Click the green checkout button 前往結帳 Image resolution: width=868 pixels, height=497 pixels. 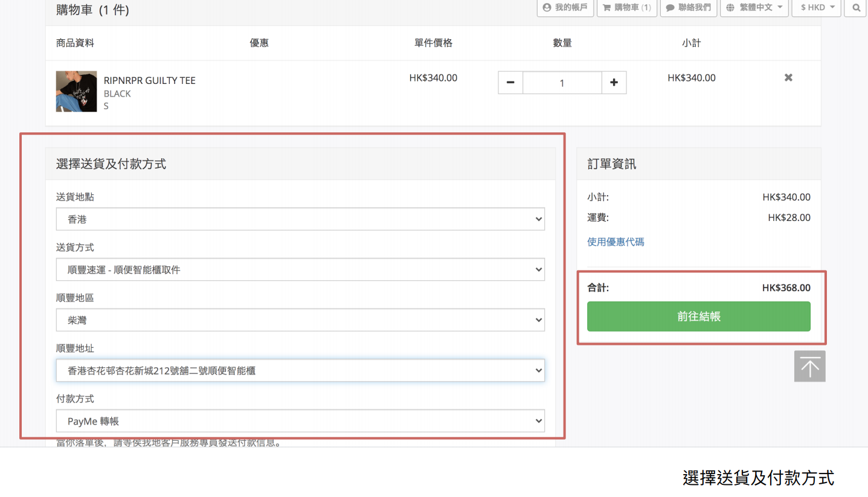tap(698, 316)
